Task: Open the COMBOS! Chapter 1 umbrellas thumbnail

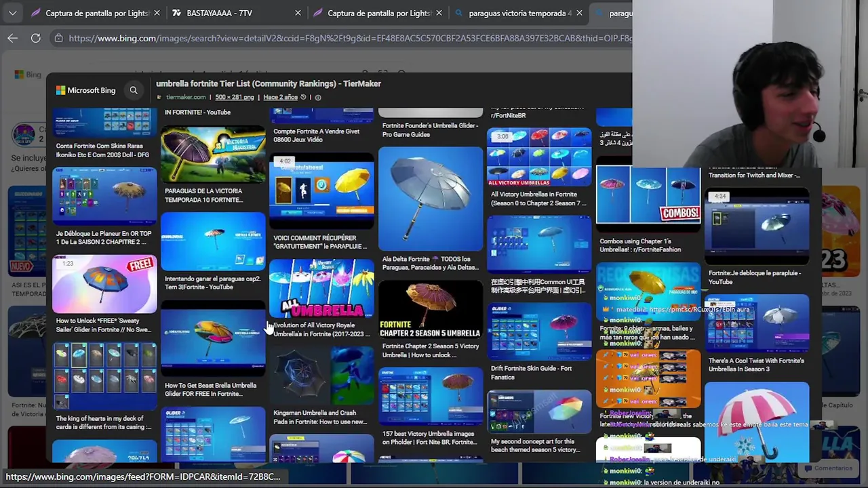Action: [648, 196]
